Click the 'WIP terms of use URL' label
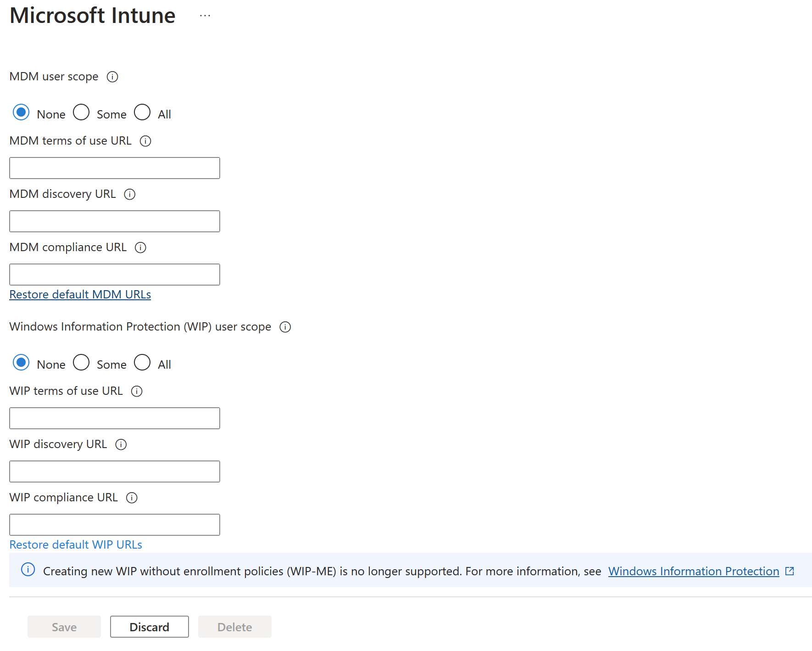This screenshot has height=651, width=812. [66, 391]
